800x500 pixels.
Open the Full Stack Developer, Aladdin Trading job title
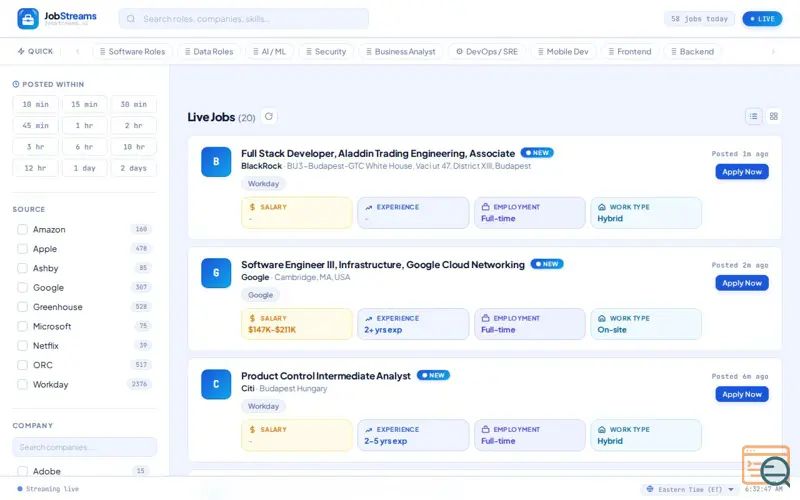[x=378, y=154]
